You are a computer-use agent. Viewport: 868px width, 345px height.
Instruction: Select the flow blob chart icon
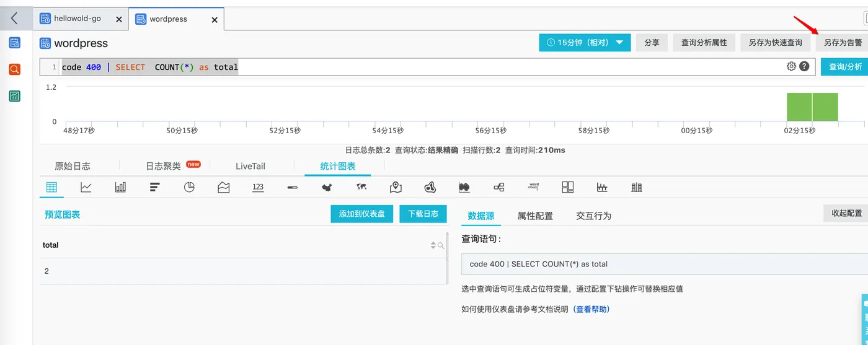coord(430,187)
